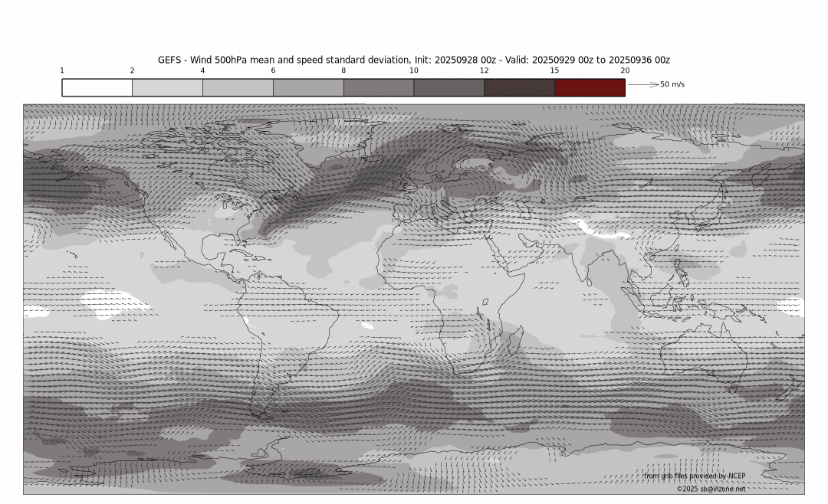The height and width of the screenshot is (504, 828).
Task: Click the 4–6 gray legend segment
Action: pos(238,87)
